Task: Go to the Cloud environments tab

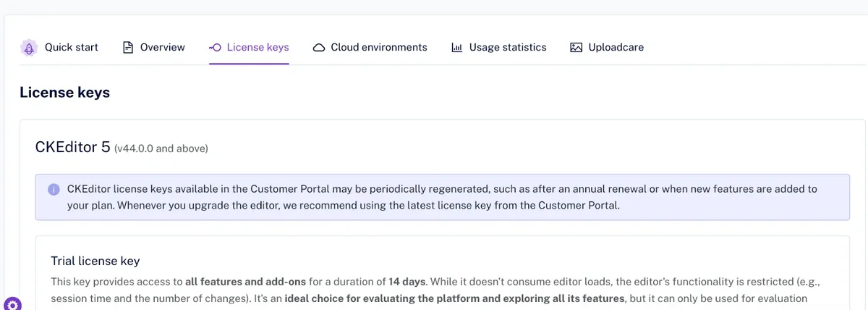Action: point(378,48)
